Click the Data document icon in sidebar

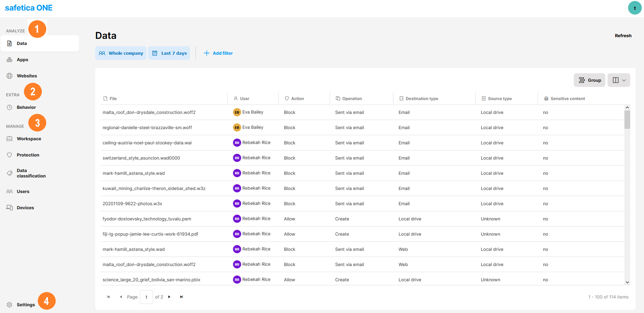[x=10, y=43]
